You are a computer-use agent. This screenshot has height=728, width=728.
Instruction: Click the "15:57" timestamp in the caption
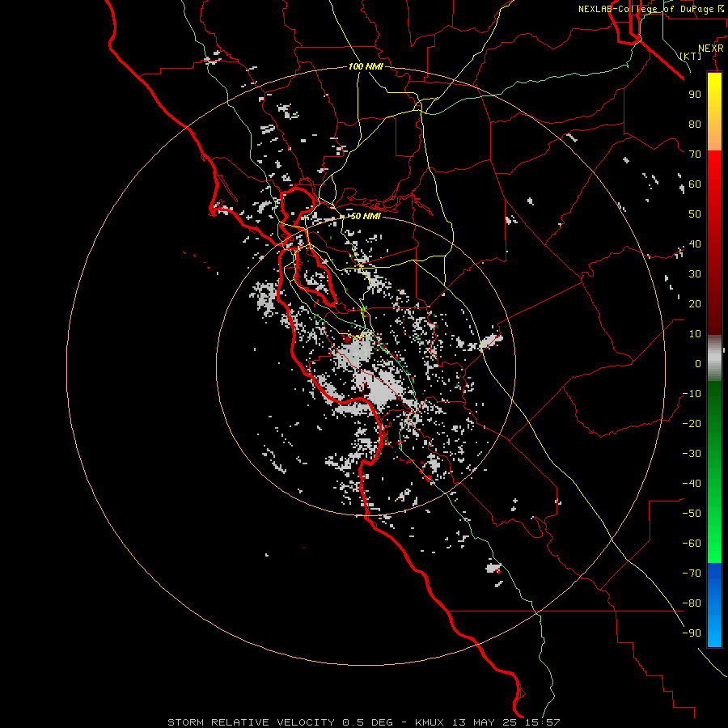pos(542,722)
